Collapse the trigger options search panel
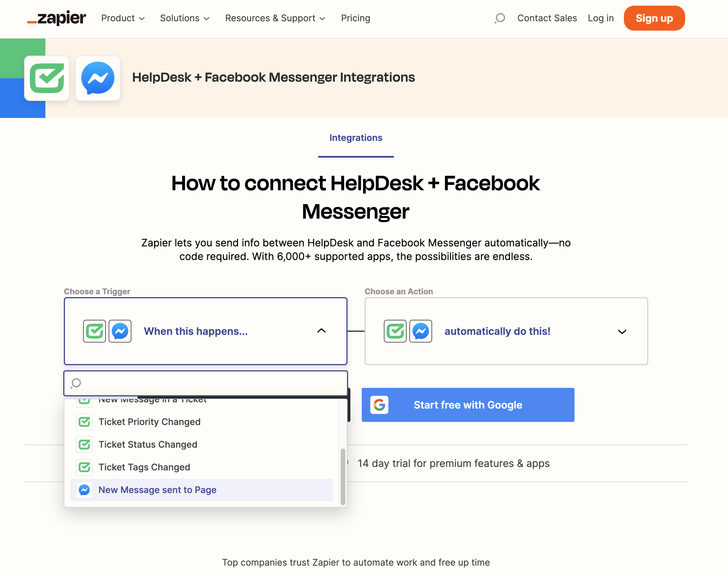 click(321, 330)
